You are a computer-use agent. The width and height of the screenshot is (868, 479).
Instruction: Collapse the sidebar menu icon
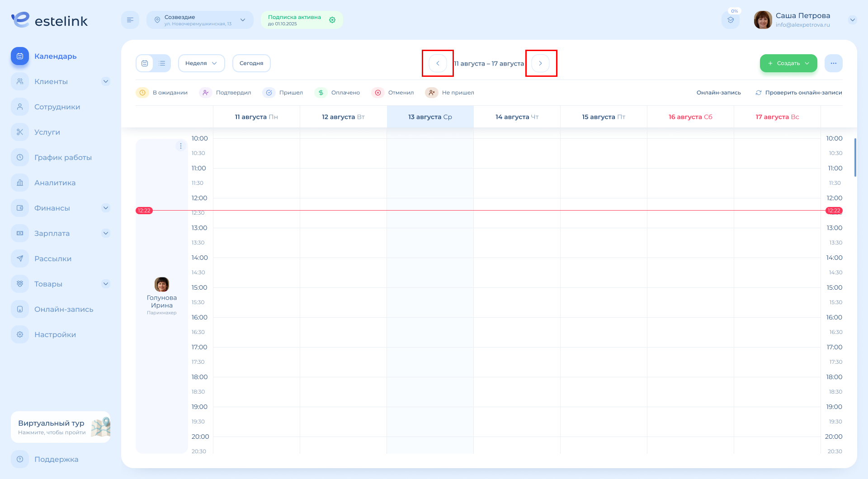pos(130,20)
